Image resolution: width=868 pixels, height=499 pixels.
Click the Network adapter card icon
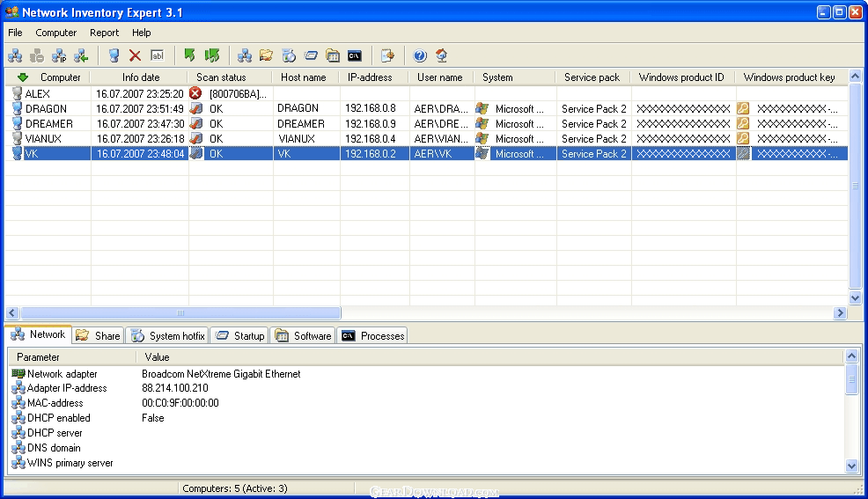click(x=18, y=374)
